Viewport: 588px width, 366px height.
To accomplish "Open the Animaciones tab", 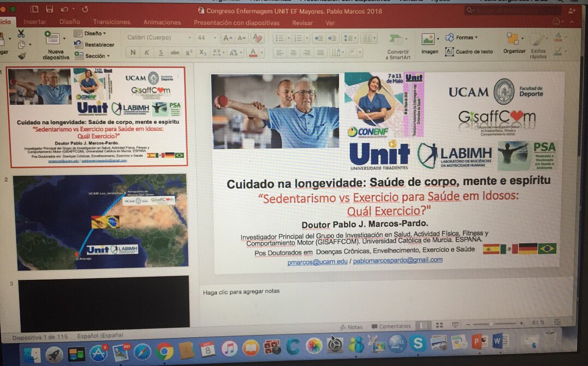I will coord(162,22).
